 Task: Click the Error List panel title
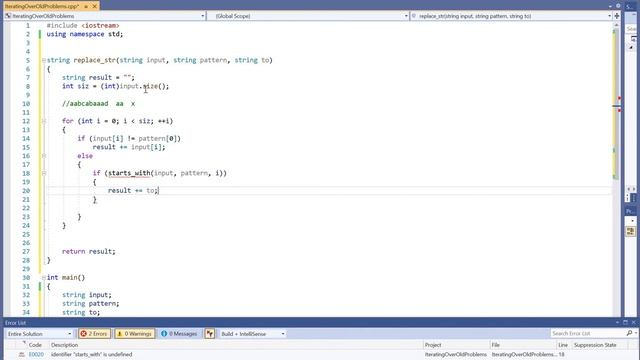pyautogui.click(x=16, y=323)
